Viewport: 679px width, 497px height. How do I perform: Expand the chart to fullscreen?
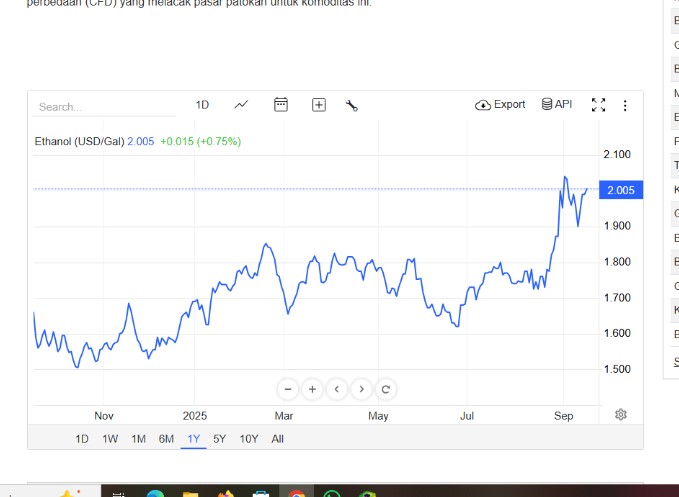coord(598,105)
